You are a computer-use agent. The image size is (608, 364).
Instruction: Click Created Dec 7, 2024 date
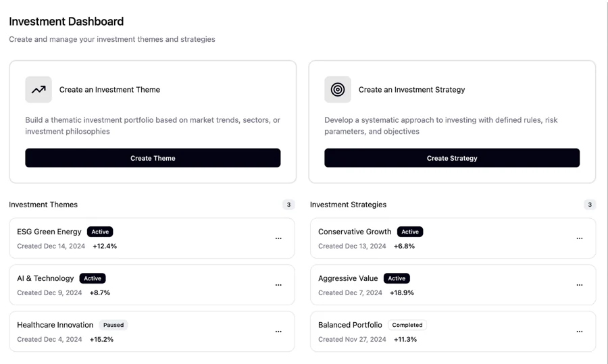click(x=350, y=292)
